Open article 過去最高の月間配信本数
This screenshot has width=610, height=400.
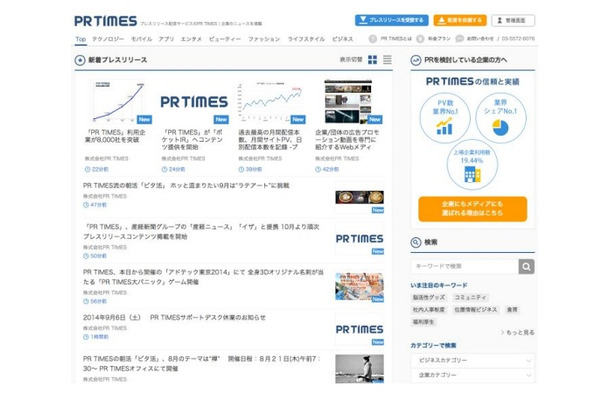click(270, 140)
